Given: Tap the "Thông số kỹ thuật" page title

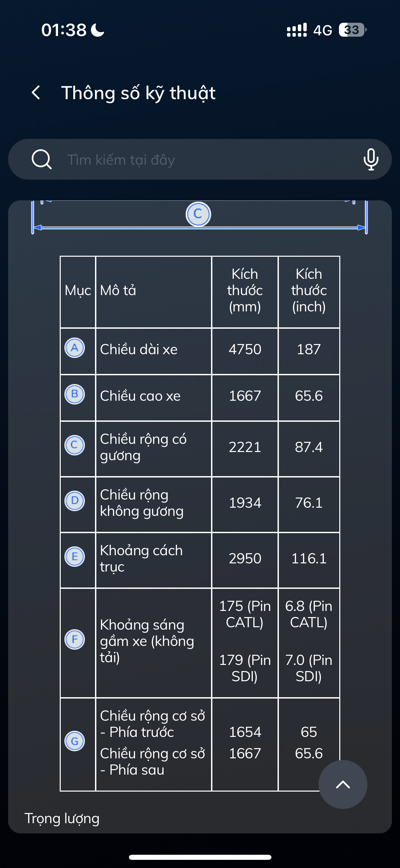Looking at the screenshot, I should click(x=138, y=93).
